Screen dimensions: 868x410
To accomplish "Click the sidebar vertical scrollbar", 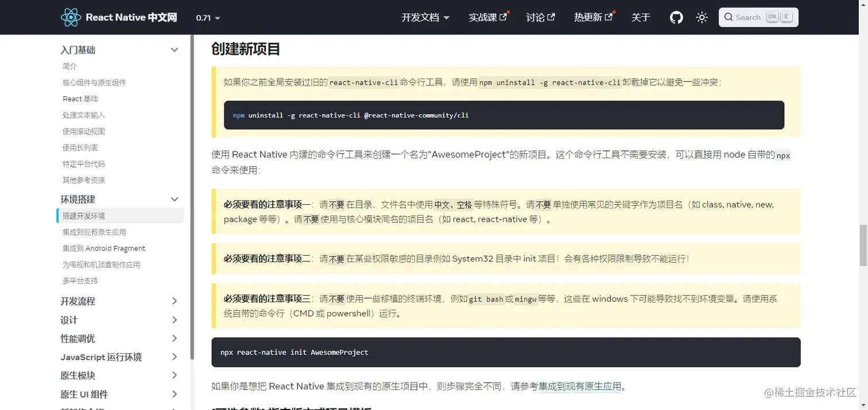I will 192,196.
